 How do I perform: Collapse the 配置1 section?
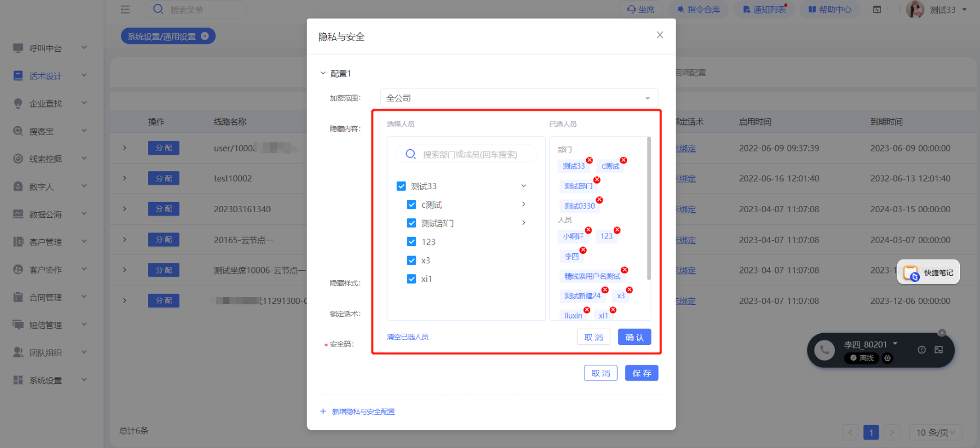(x=323, y=73)
